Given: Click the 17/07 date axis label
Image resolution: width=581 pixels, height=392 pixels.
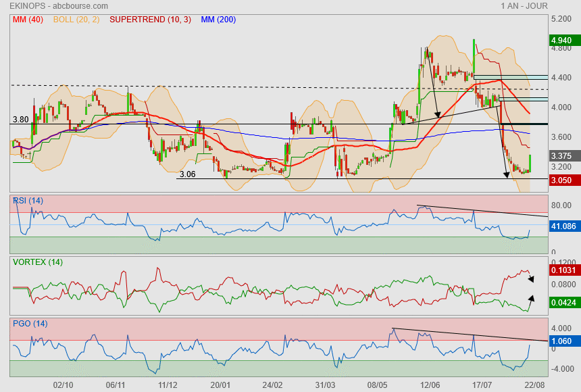Looking at the screenshot, I should pos(482,385).
